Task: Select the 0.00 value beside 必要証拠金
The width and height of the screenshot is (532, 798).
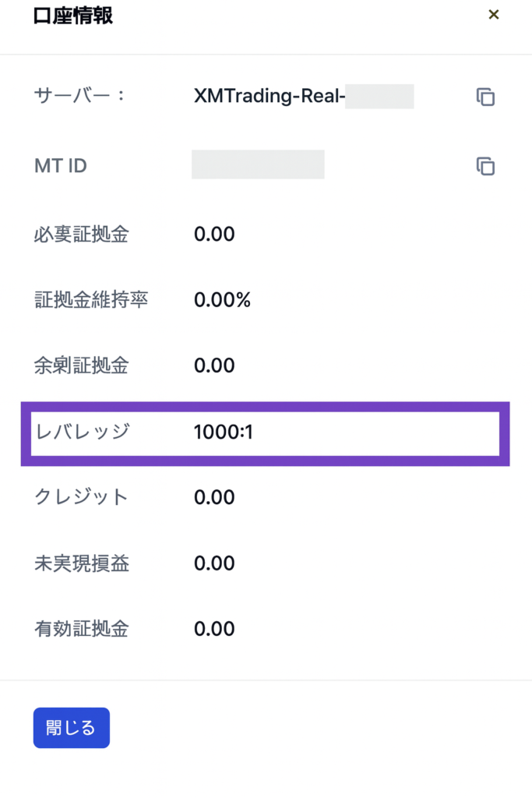Action: click(214, 234)
